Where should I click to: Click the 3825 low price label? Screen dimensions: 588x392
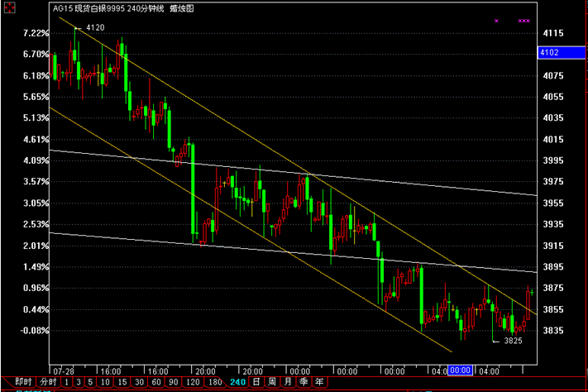click(x=514, y=340)
